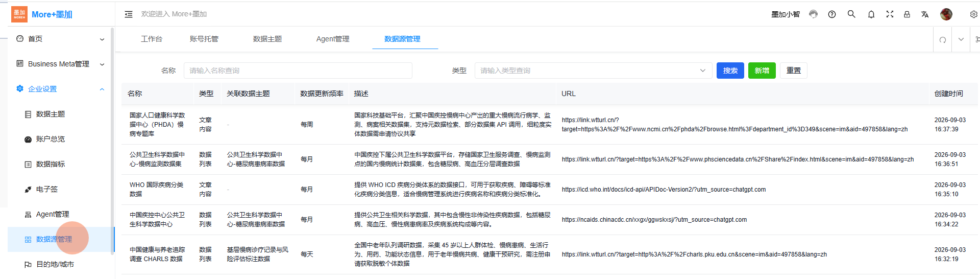Click the green 新增 button
980x279 pixels.
[762, 71]
